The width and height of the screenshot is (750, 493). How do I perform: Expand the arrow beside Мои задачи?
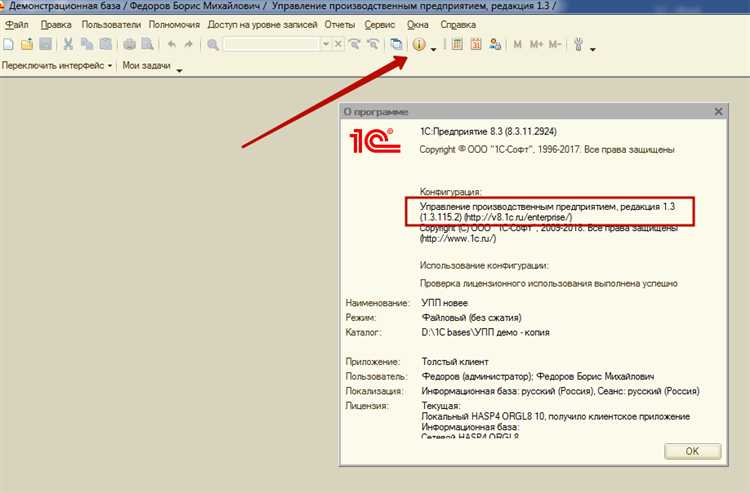[x=179, y=71]
